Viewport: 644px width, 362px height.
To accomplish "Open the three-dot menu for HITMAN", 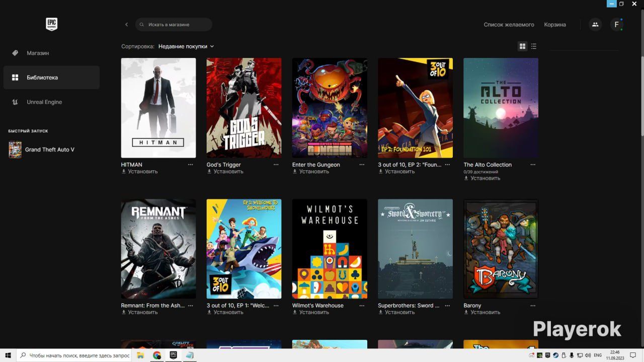I will [190, 165].
